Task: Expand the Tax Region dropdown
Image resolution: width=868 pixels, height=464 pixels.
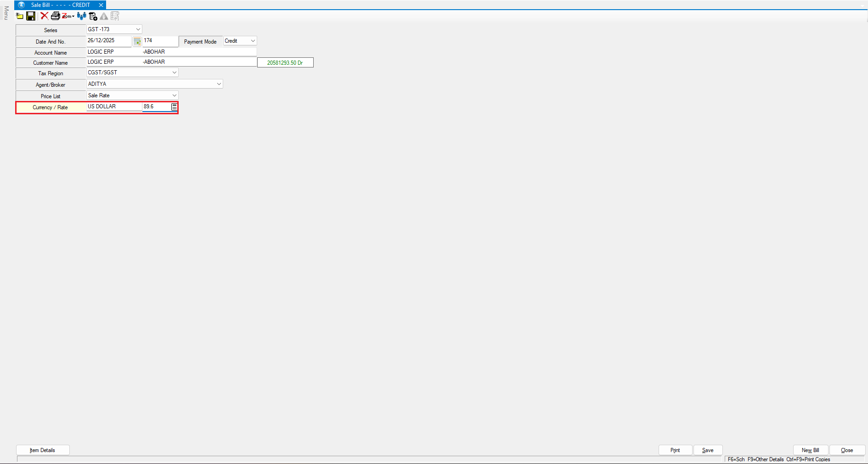Action: click(x=174, y=73)
